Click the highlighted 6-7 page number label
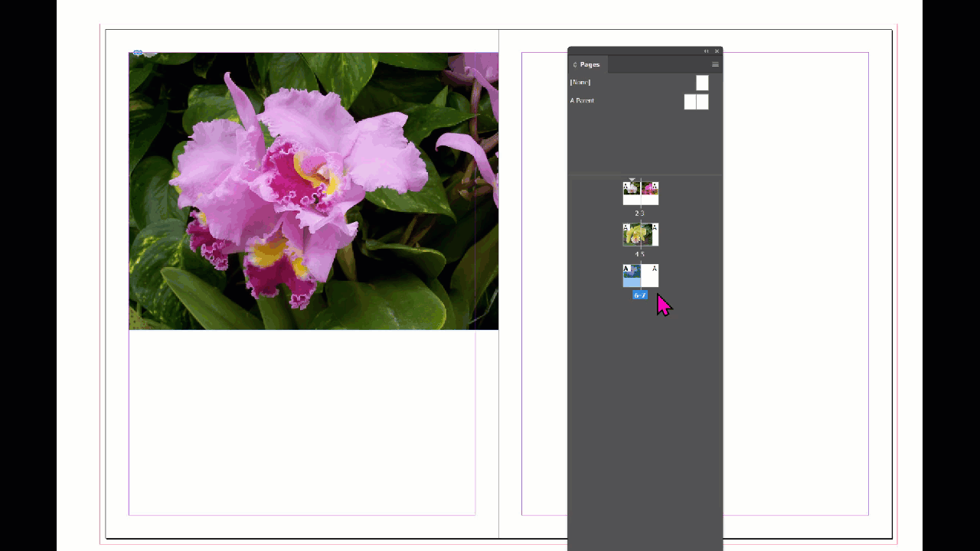Screen dimensions: 980x551 [640, 295]
